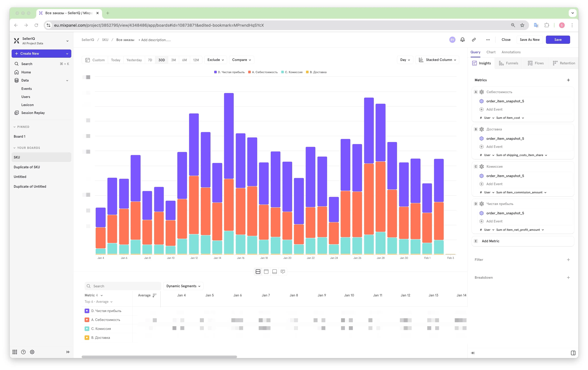This screenshot has width=588, height=370.
Task: Click the annotations comment icon below chart
Action: (283, 272)
